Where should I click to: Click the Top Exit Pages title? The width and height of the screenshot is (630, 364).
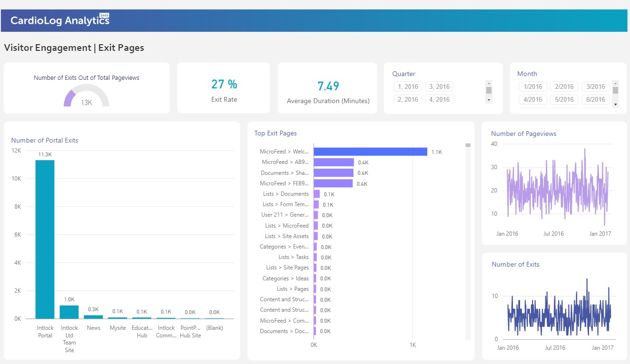tap(276, 133)
